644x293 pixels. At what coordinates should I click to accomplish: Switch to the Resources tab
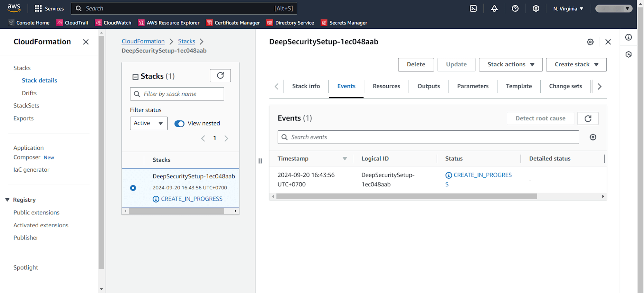[386, 86]
